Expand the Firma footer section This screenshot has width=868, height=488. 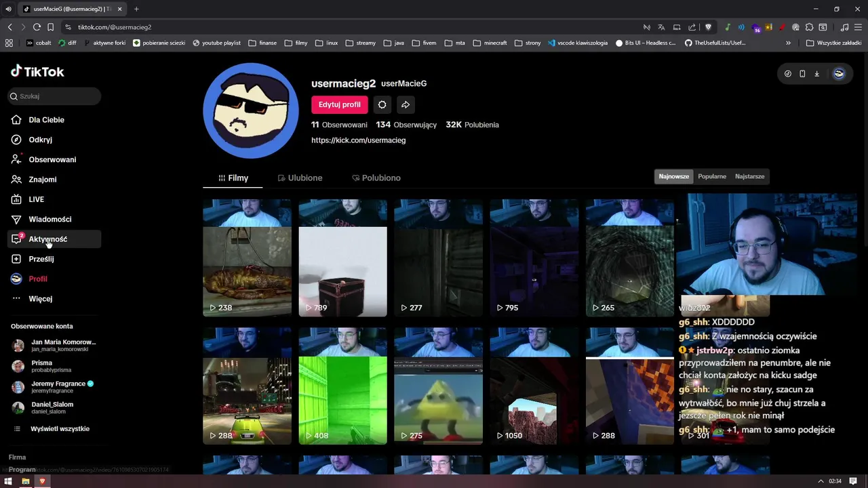tap(17, 457)
